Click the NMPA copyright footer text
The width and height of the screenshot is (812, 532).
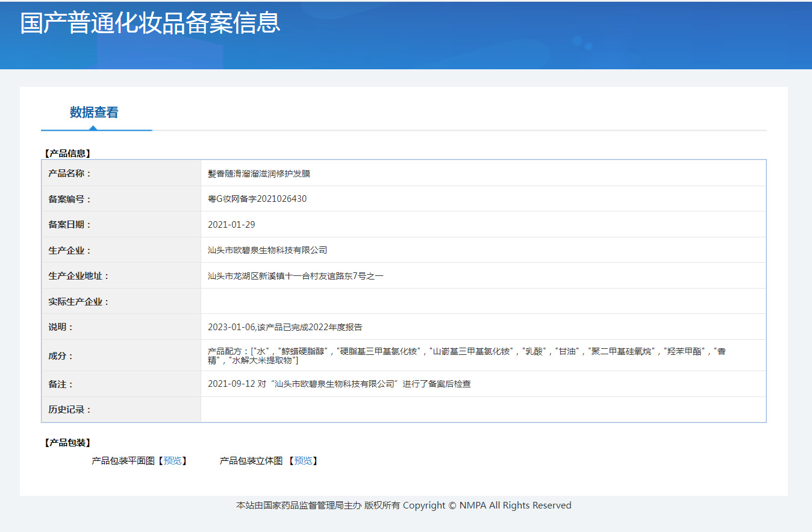click(404, 505)
